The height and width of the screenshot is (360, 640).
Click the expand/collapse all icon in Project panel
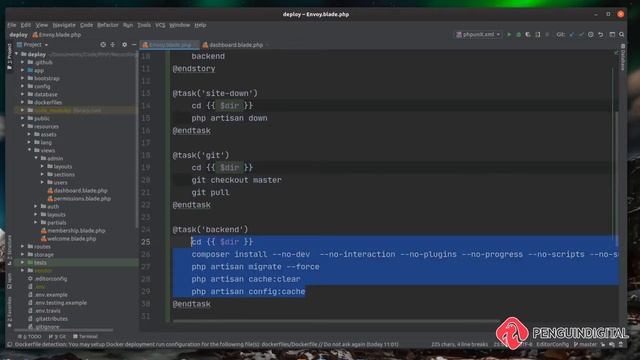click(x=113, y=44)
